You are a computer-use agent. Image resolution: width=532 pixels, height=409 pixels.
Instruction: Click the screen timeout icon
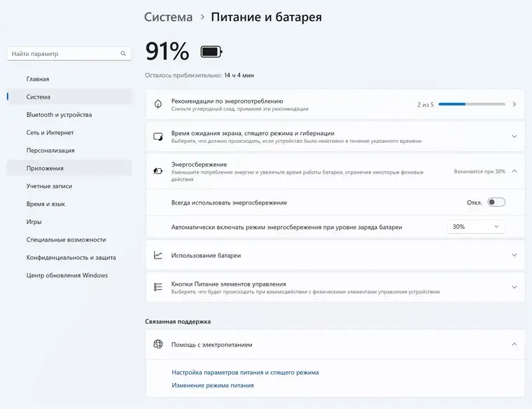[x=158, y=136]
